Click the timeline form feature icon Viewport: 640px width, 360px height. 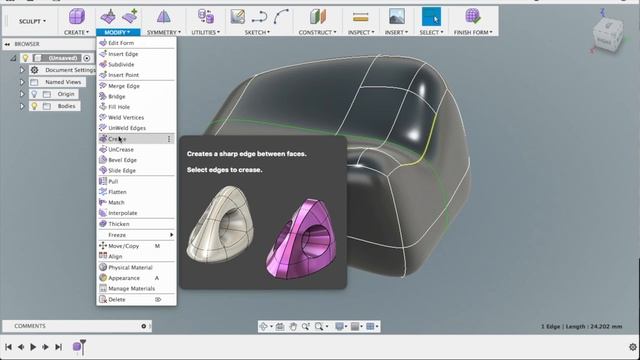click(x=76, y=347)
